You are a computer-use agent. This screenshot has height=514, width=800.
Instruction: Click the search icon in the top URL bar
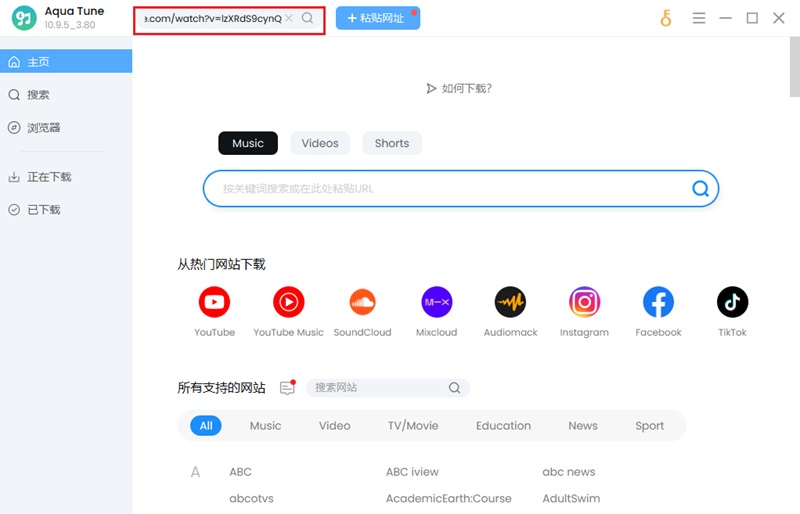pos(307,18)
